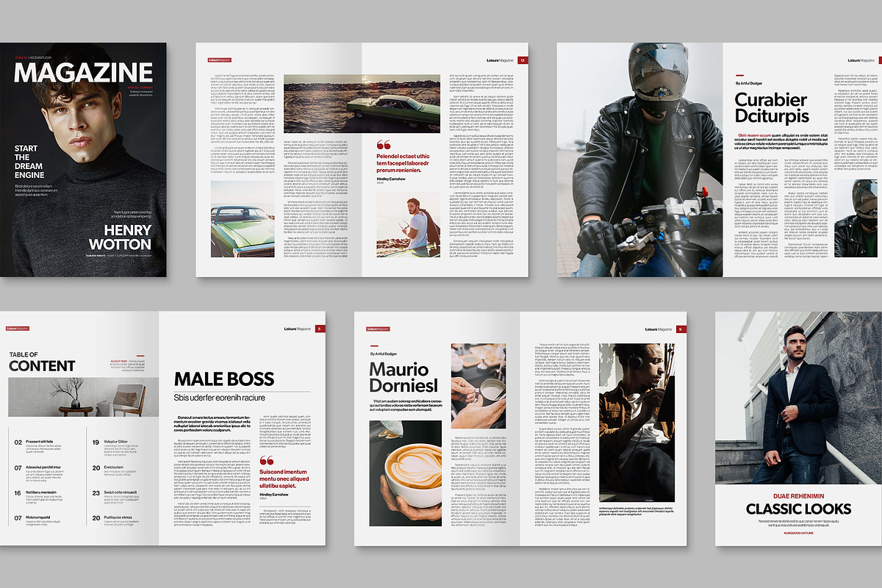Viewport: 882px width, 588px height.
Task: Select Hindley Earnshaw under the Pelendel quote
Action: click(x=391, y=179)
